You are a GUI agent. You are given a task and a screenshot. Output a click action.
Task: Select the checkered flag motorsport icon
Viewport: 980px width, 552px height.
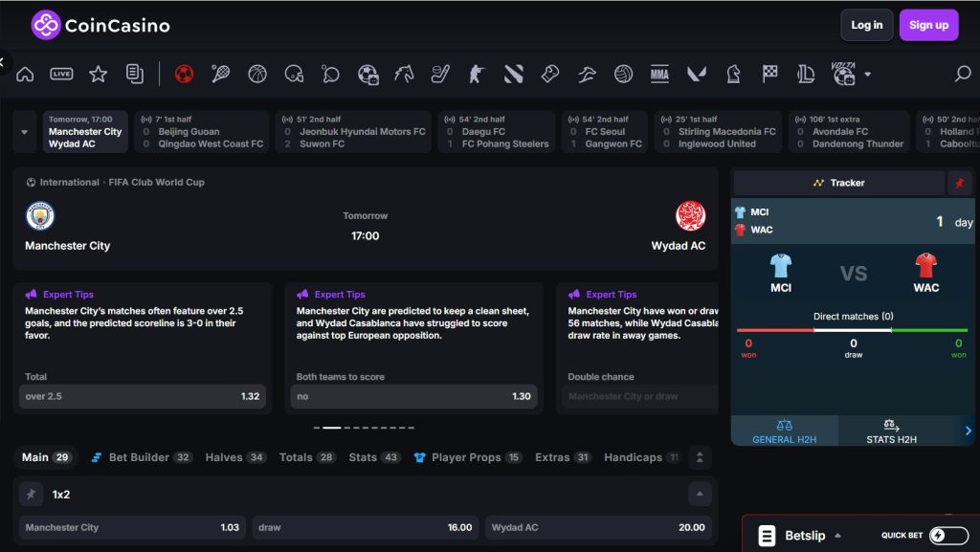tap(770, 75)
